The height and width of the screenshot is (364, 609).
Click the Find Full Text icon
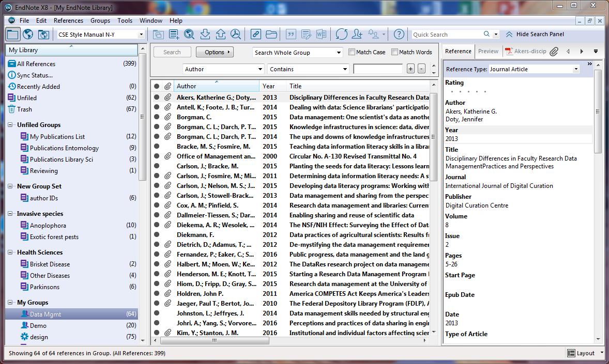point(236,34)
